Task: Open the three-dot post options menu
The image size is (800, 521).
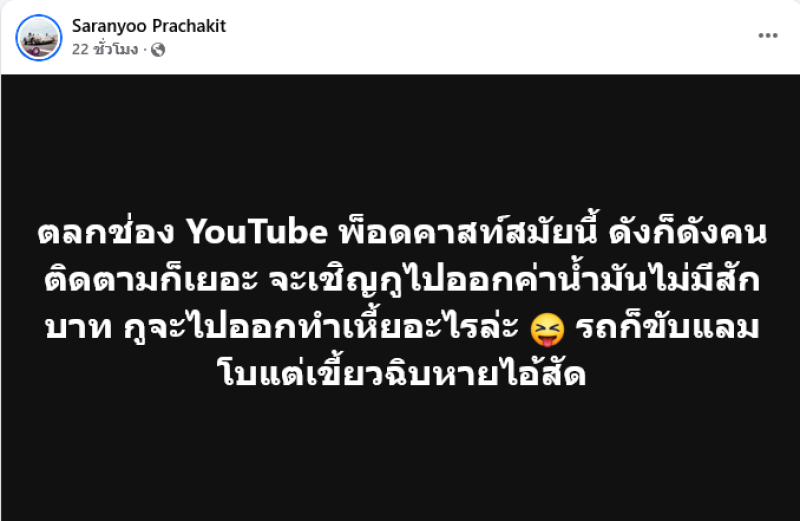Action: (x=767, y=35)
